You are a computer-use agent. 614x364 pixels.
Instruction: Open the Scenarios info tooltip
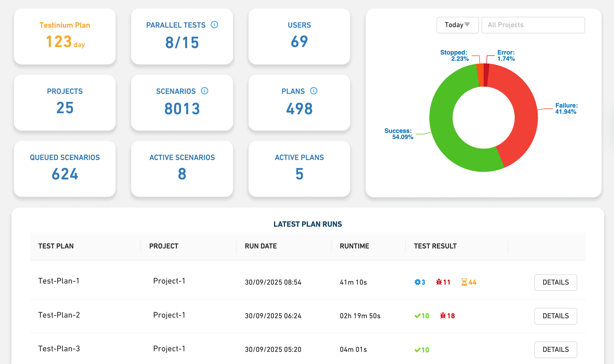205,91
